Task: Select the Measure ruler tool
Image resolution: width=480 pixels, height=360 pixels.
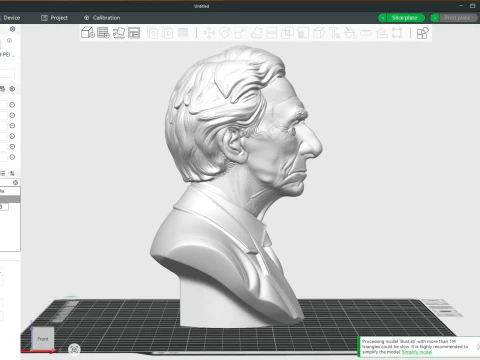Action: pos(366,33)
